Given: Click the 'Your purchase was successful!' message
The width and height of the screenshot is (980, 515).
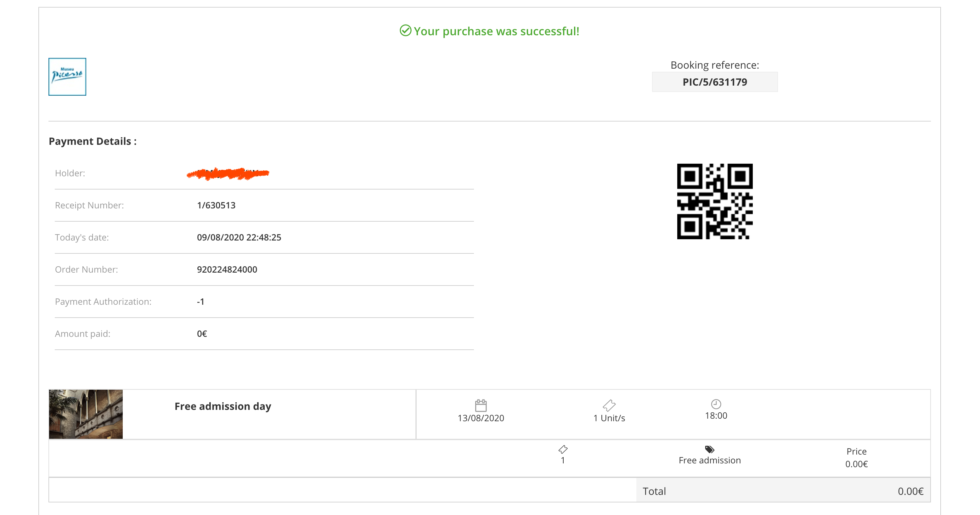Looking at the screenshot, I should [x=497, y=31].
